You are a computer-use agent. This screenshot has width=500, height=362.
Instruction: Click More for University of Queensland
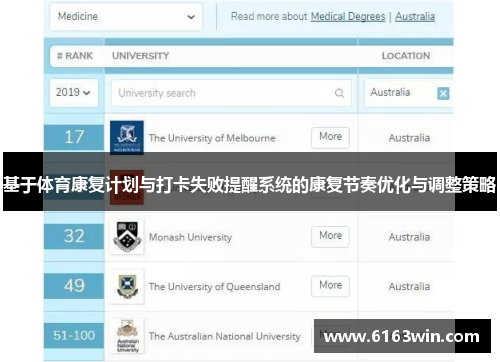pos(330,286)
